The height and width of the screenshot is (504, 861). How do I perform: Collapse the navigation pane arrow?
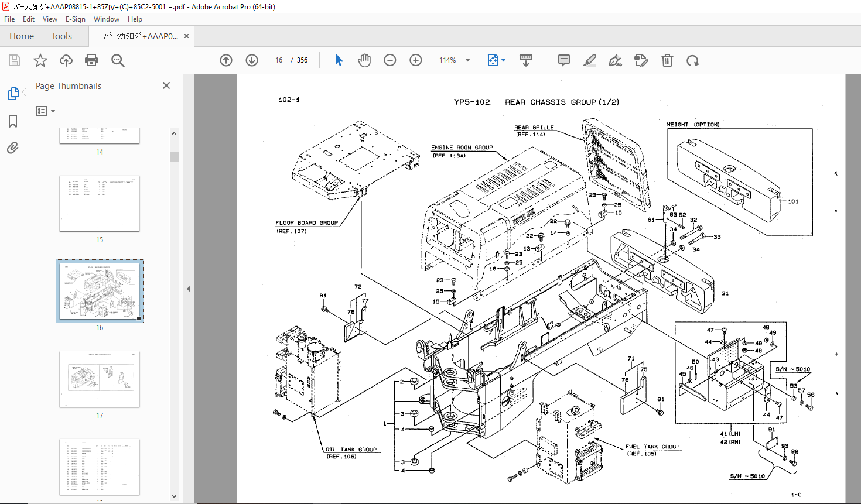(x=189, y=289)
